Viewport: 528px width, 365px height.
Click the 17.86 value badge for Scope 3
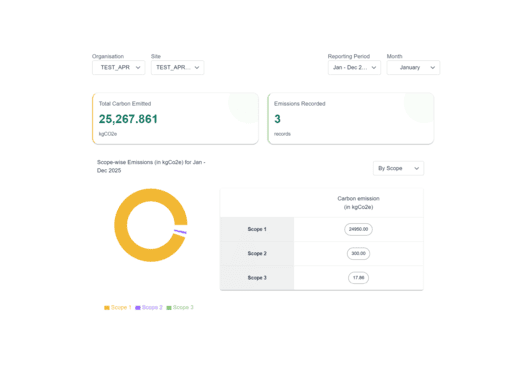point(358,278)
